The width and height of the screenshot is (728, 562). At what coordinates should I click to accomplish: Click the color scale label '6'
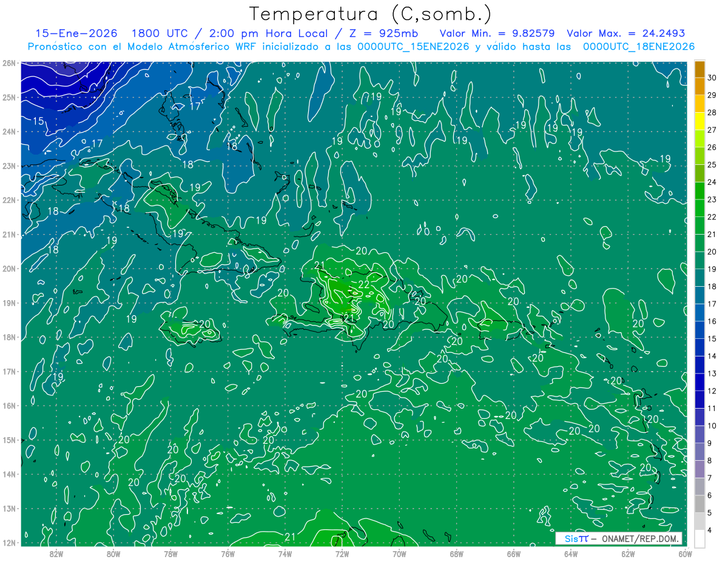710,495
